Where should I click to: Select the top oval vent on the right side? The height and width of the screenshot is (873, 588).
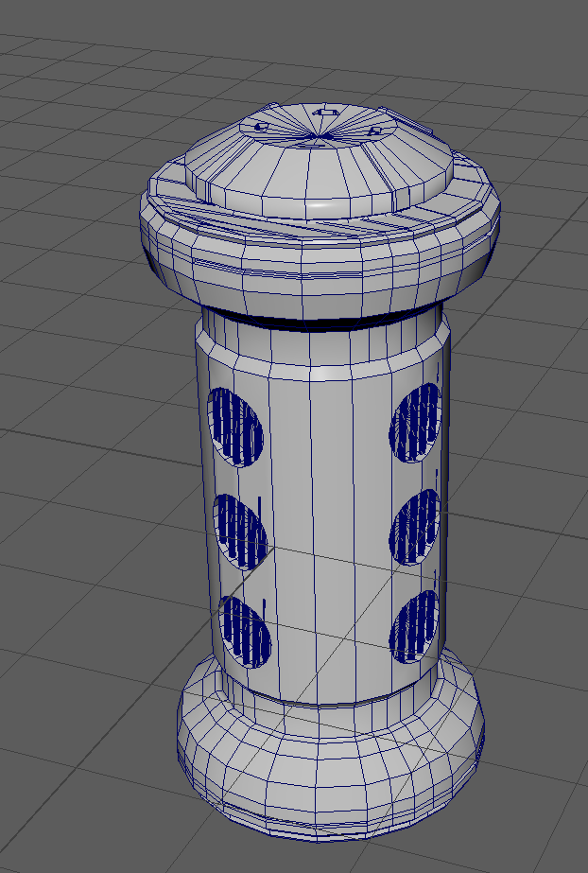pos(416,422)
